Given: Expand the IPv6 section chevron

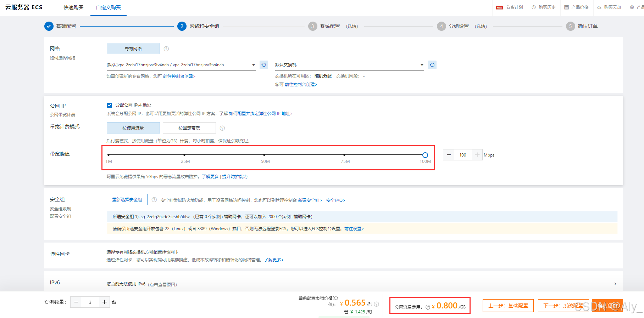Looking at the screenshot, I should pyautogui.click(x=615, y=284).
